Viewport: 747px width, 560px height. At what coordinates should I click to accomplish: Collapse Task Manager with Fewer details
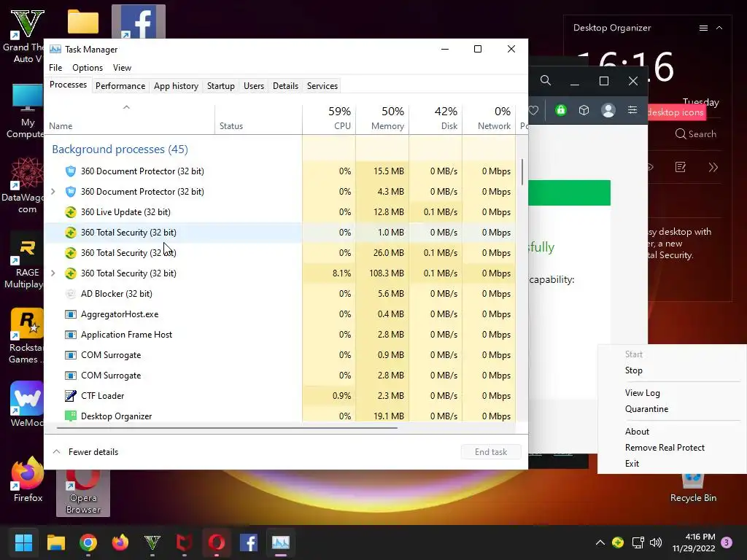(x=86, y=452)
